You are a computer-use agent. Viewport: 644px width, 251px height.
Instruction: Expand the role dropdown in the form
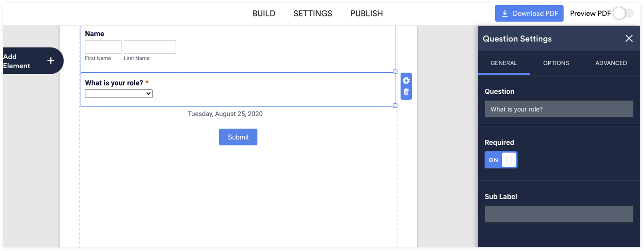click(x=119, y=94)
